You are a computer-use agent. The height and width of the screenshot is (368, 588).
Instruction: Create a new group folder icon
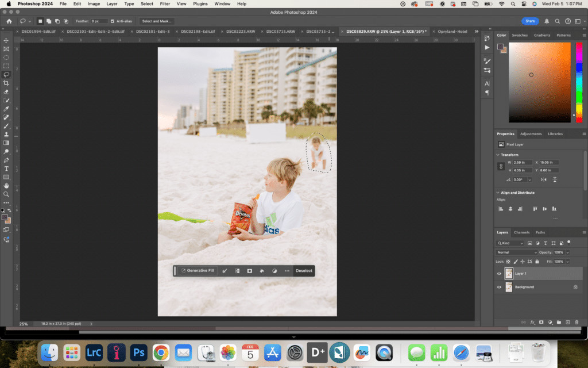point(559,322)
